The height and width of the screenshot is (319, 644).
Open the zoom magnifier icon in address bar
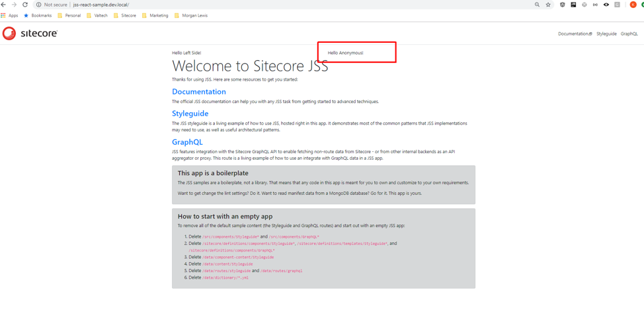[x=537, y=5]
